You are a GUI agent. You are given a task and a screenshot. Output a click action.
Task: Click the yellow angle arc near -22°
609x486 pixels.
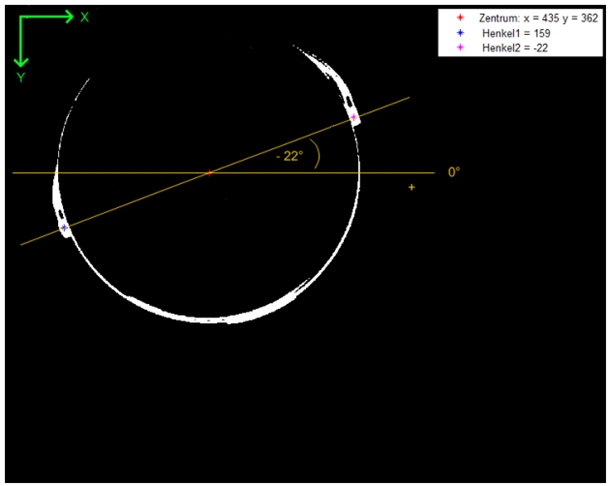click(317, 155)
